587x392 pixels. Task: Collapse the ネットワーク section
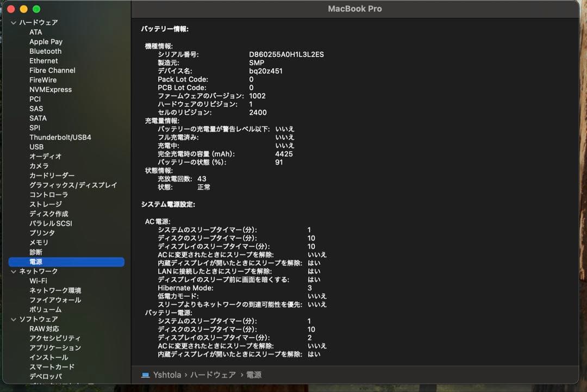coord(13,271)
